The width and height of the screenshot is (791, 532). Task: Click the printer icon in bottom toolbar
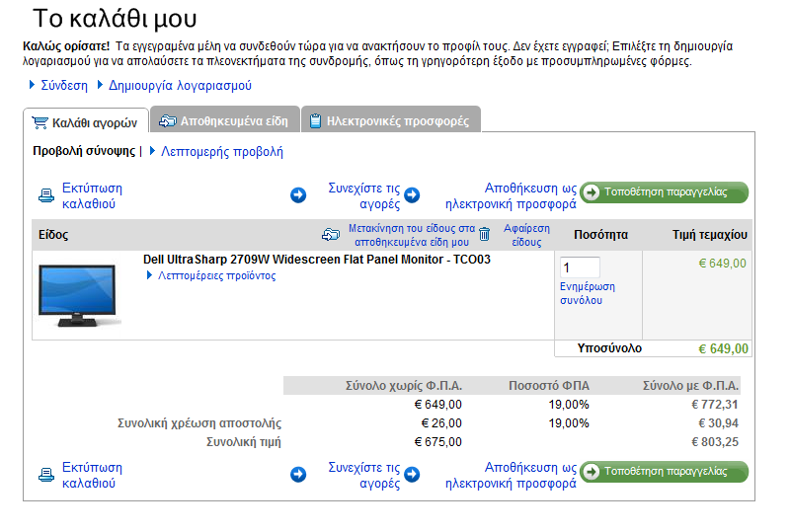pos(46,475)
